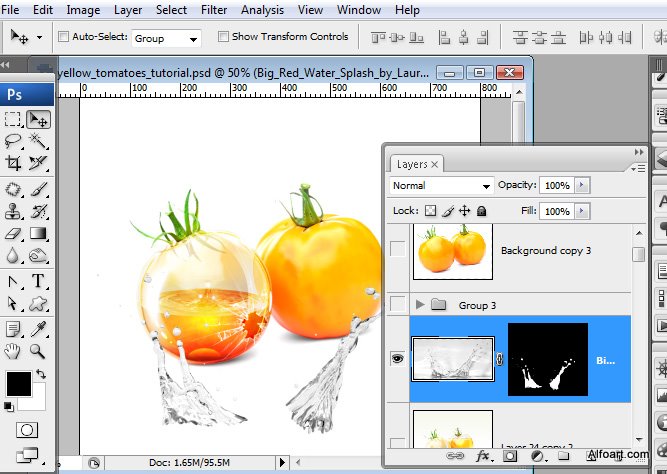
Task: Select the black layer mask thumbnail
Action: pyautogui.click(x=546, y=359)
